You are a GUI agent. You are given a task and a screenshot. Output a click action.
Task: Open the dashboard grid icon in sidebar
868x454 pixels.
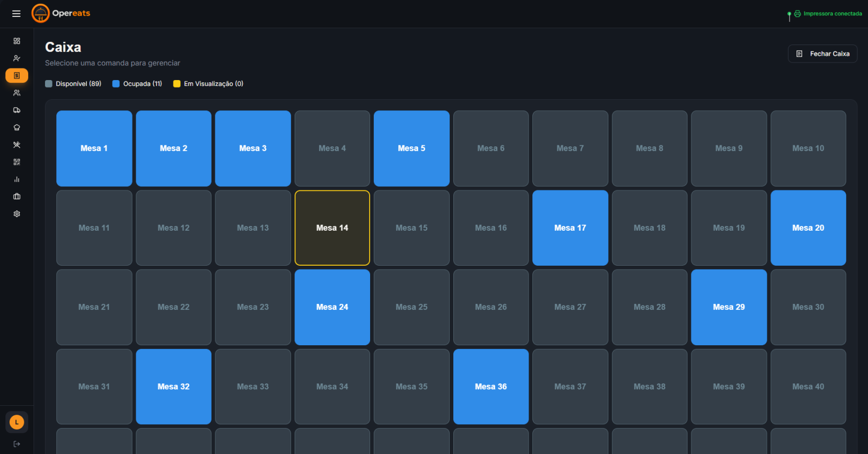tap(17, 41)
